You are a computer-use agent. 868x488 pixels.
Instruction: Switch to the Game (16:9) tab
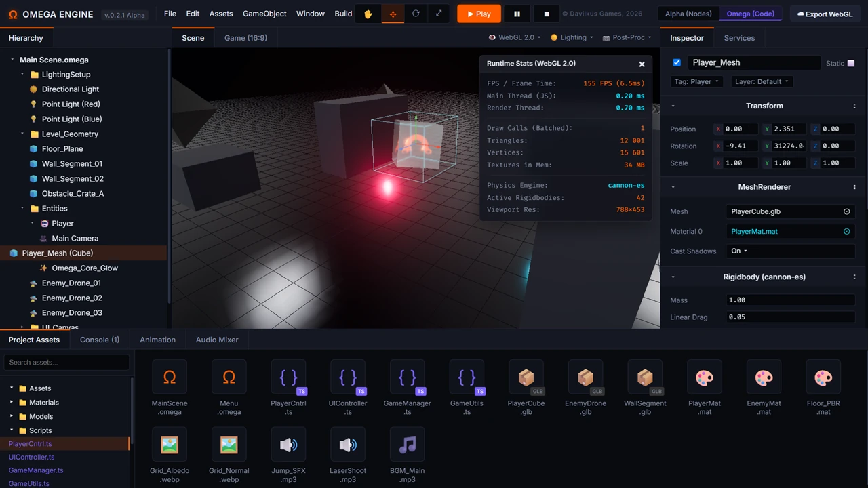(x=245, y=38)
